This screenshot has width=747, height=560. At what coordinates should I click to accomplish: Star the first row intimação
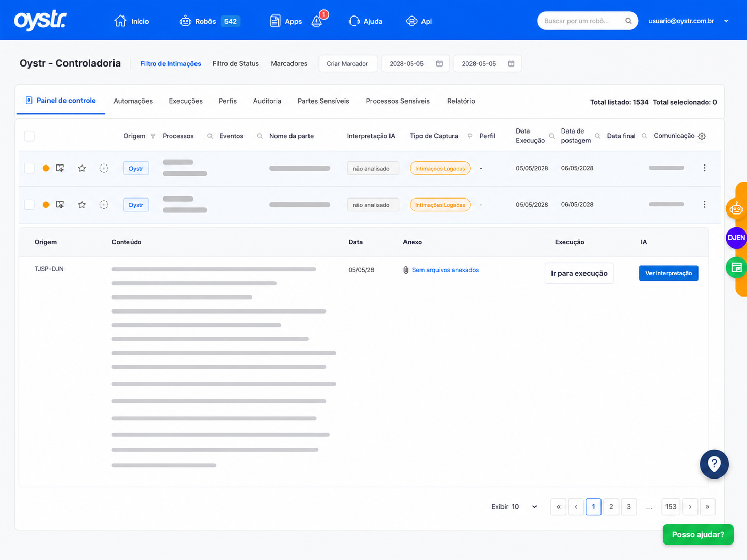click(x=82, y=168)
